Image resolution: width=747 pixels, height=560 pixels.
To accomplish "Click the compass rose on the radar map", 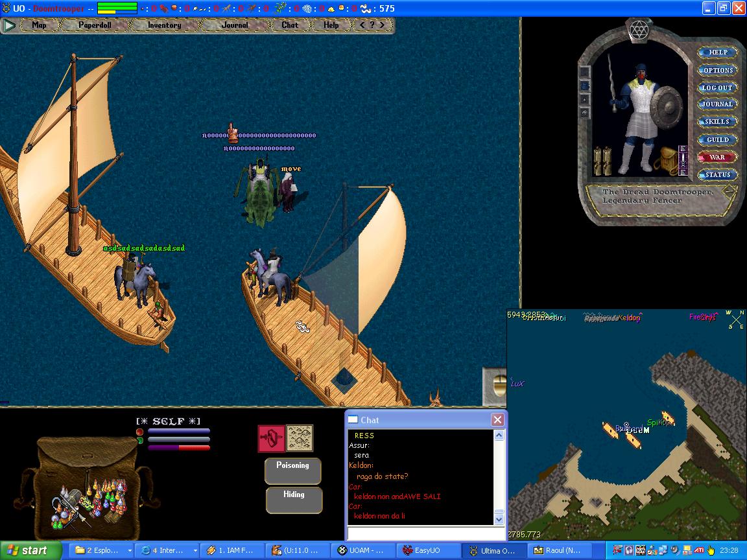I will pyautogui.click(x=735, y=319).
